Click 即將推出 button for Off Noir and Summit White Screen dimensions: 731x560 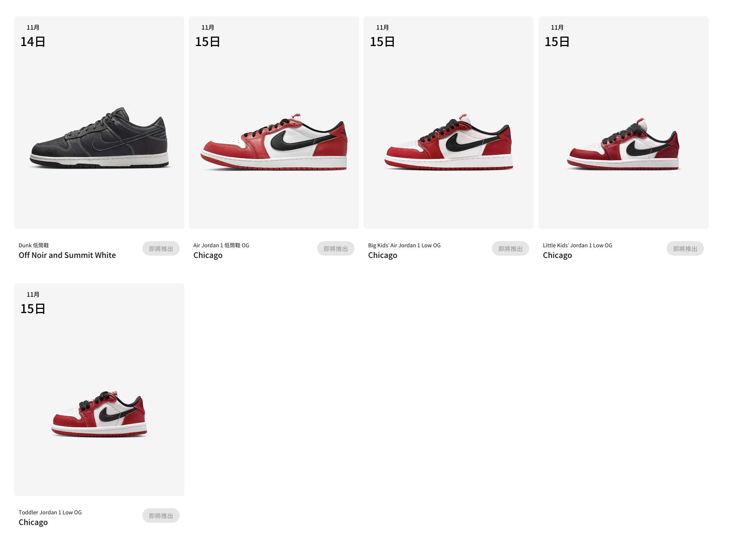(161, 249)
